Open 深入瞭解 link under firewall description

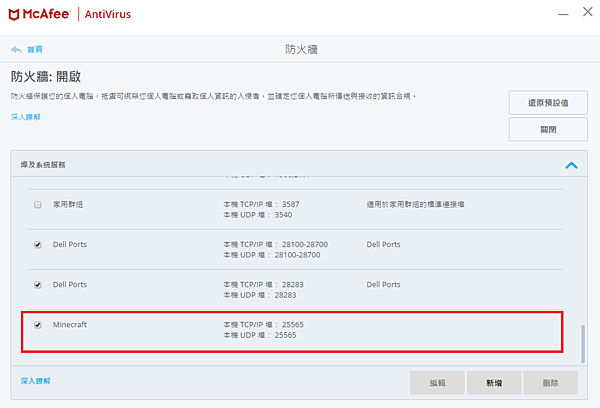point(26,117)
